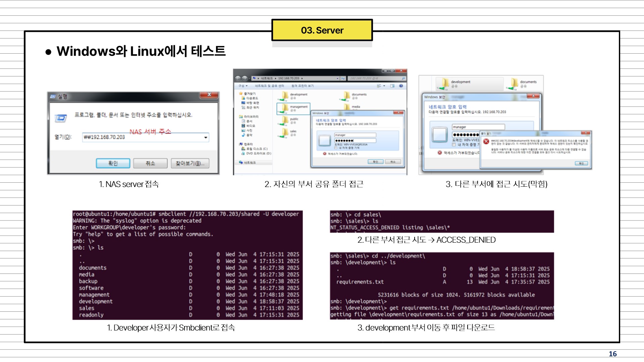644x362 pixels.
Task: Click 취소 in the middle Windows 보안 dialog
Action: pyautogui.click(x=393, y=162)
